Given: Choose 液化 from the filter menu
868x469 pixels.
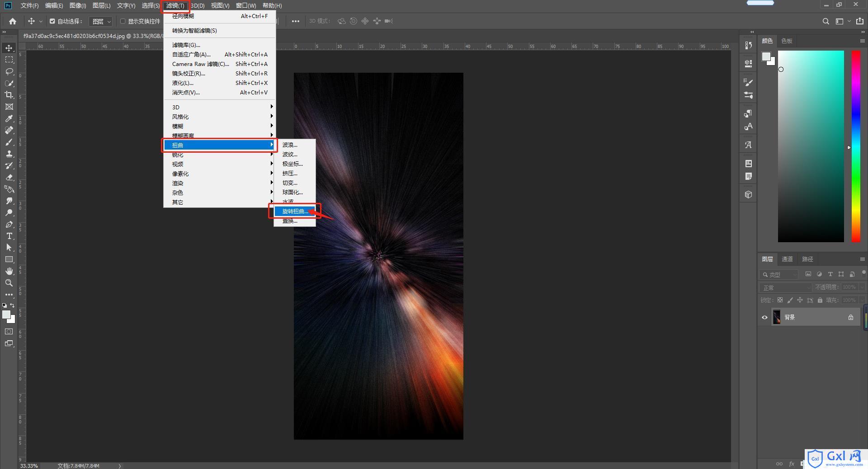Looking at the screenshot, I should tap(219, 83).
